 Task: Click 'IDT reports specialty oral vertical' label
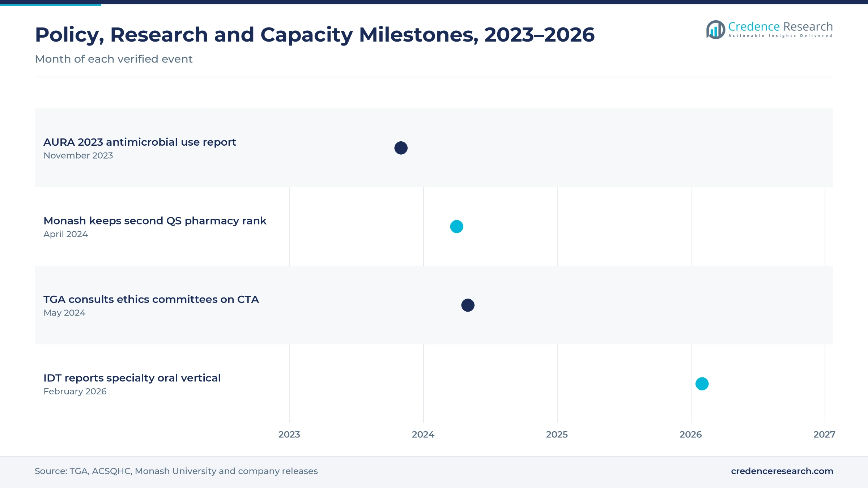tap(132, 378)
